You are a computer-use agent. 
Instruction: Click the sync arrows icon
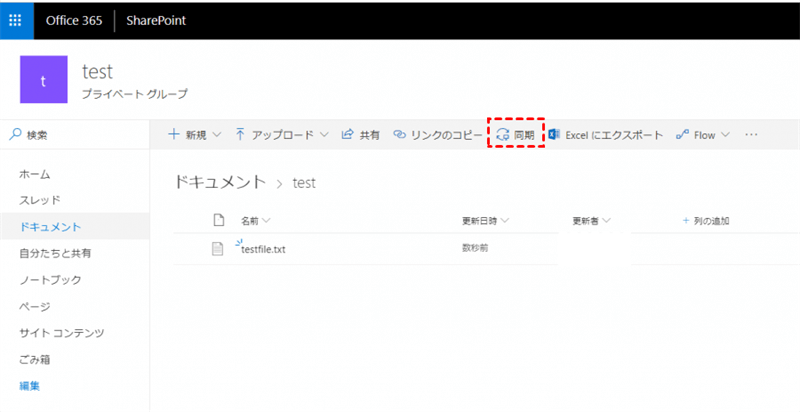pos(503,135)
